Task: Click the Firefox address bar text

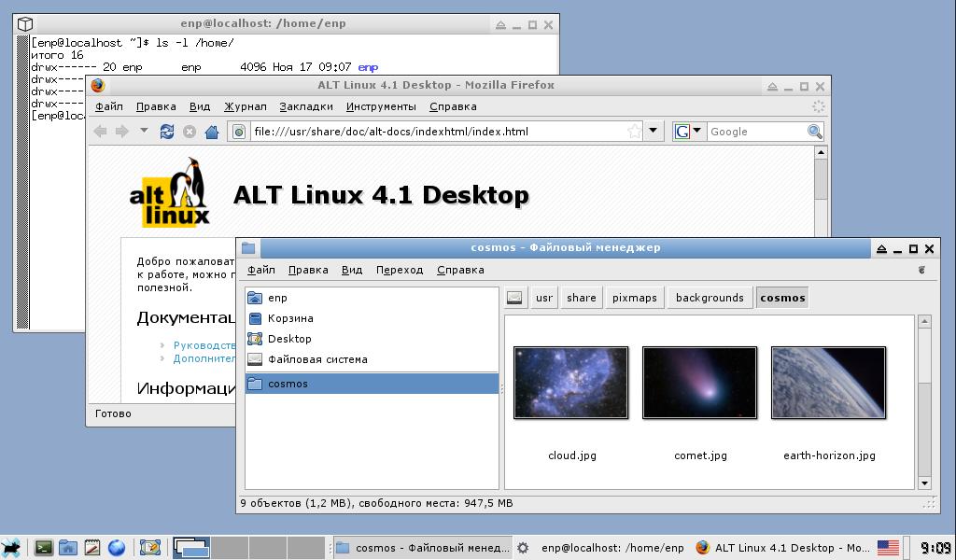Action: [x=391, y=132]
